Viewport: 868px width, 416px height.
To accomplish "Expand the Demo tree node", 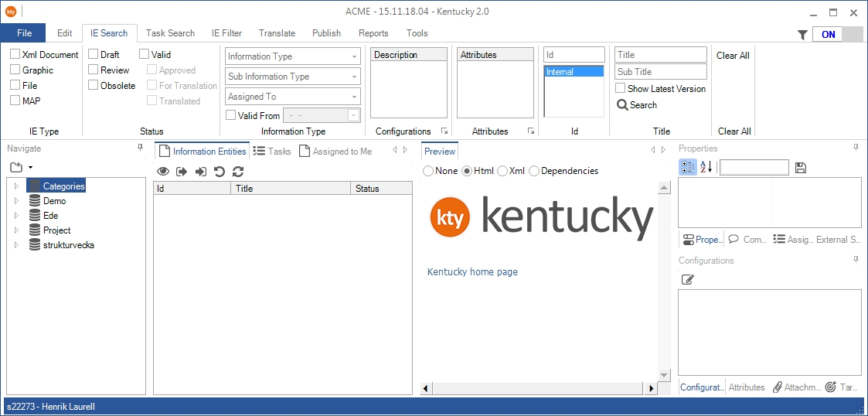I will click(x=16, y=201).
